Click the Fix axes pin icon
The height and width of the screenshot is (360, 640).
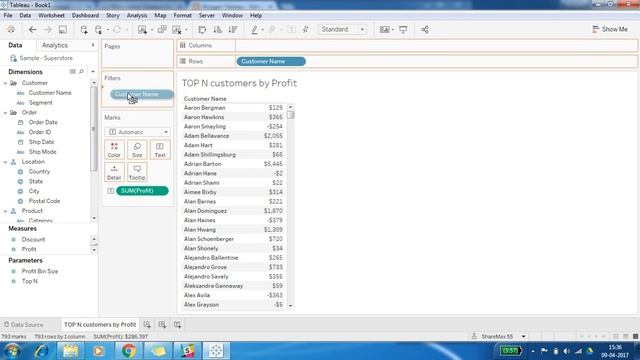click(x=305, y=29)
